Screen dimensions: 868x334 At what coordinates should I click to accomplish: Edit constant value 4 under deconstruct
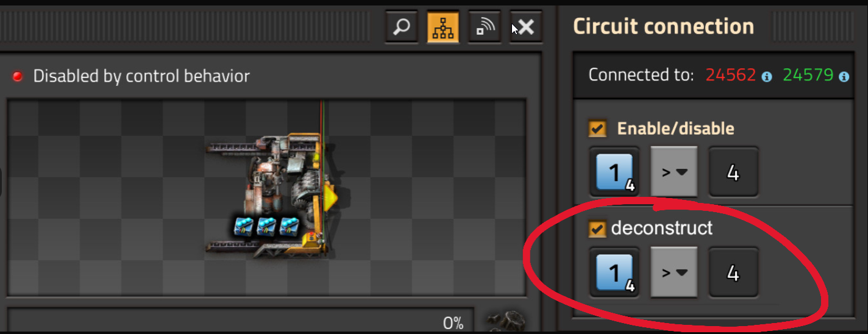pos(734,272)
